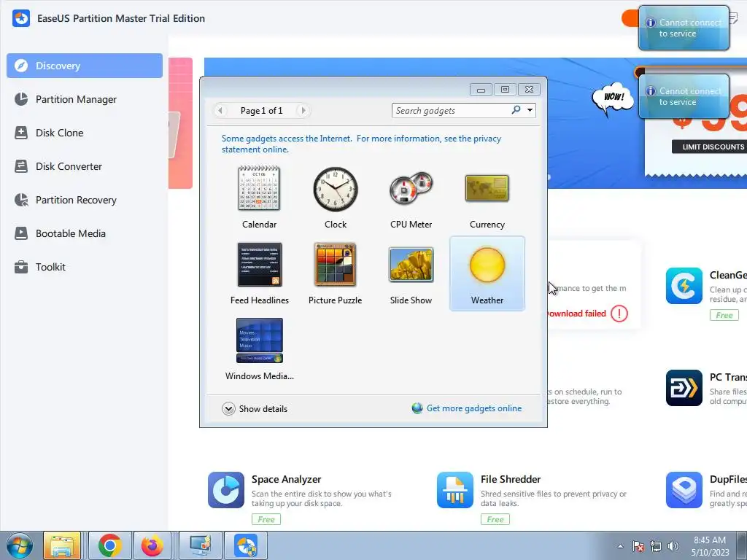Click Free button under File Shredder
The height and width of the screenshot is (560, 747).
click(495, 519)
